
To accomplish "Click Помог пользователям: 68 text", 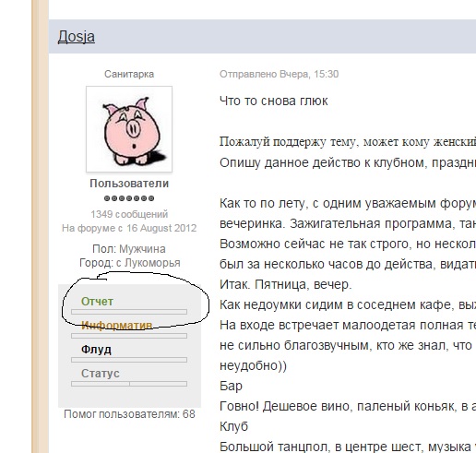I will coord(129,414).
